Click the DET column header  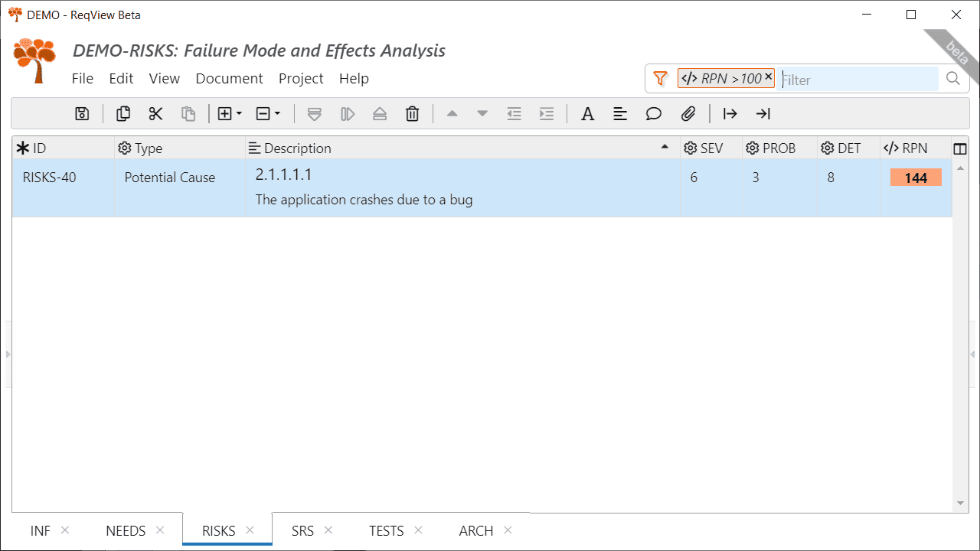pos(848,148)
